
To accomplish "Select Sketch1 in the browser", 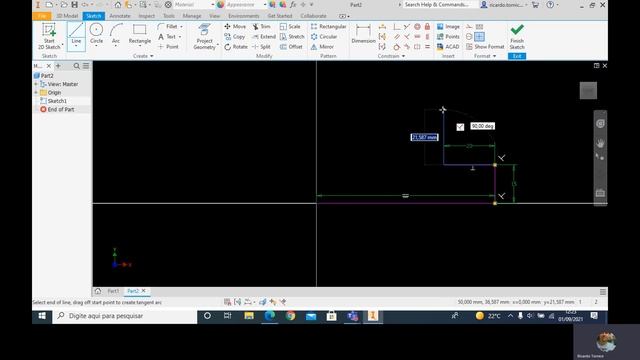I will 57,101.
